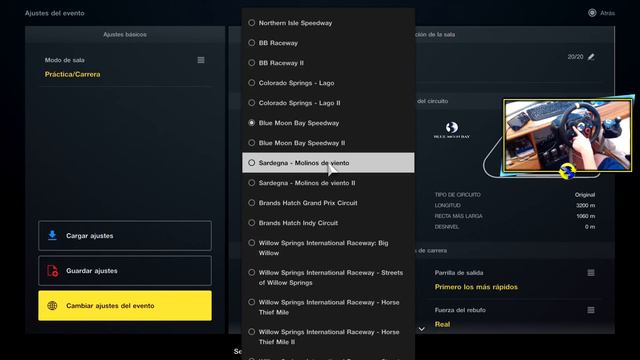
Task: Choose Brands Hatch Grand Prix Circuit from list
Action: [x=328, y=203]
